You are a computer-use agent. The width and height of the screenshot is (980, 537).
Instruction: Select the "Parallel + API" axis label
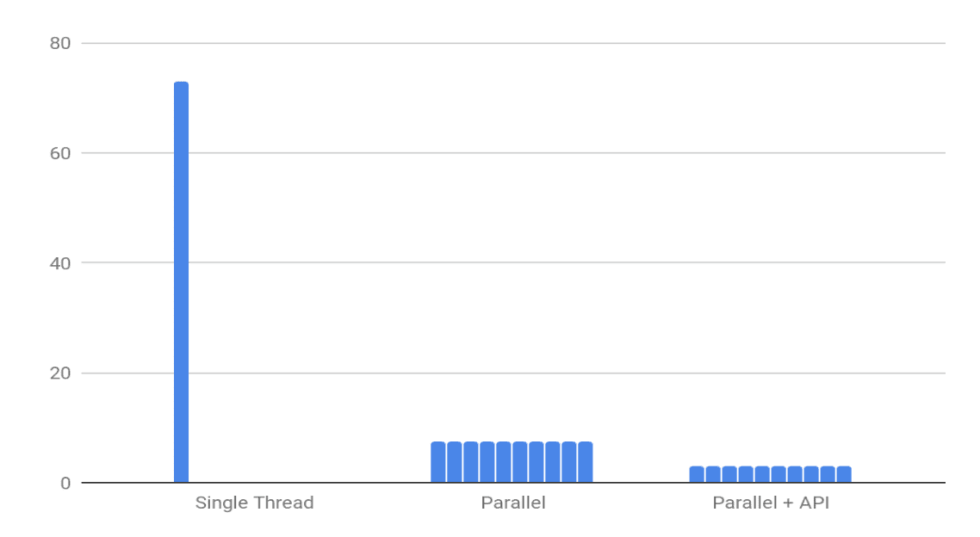click(x=771, y=503)
